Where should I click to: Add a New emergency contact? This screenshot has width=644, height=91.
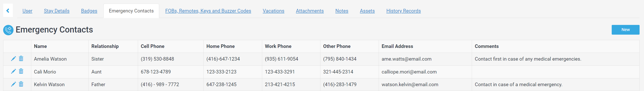pos(625,30)
